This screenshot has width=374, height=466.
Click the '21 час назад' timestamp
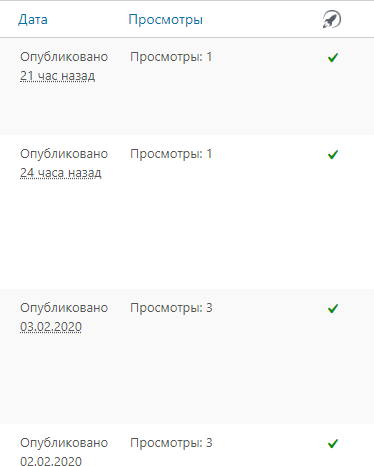[x=58, y=76]
